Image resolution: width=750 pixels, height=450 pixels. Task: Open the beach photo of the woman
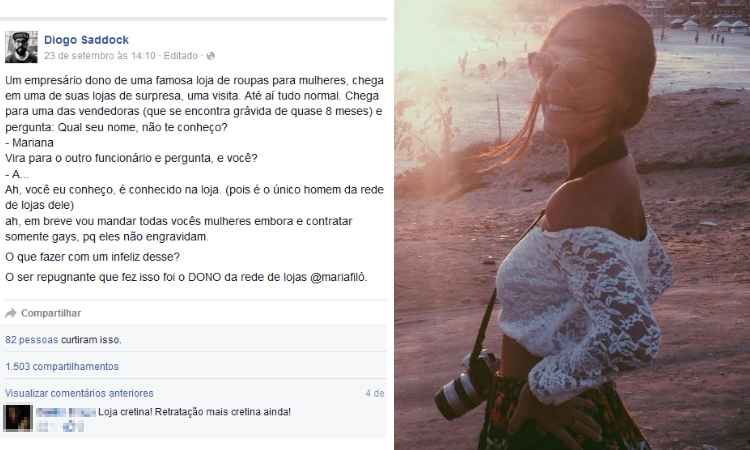[x=572, y=225]
